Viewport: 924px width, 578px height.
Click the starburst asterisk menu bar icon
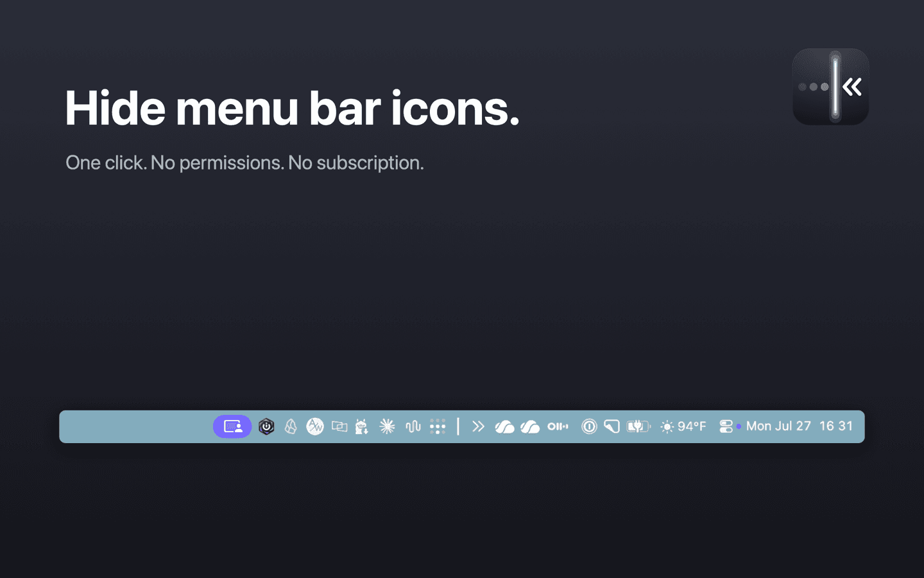(387, 426)
